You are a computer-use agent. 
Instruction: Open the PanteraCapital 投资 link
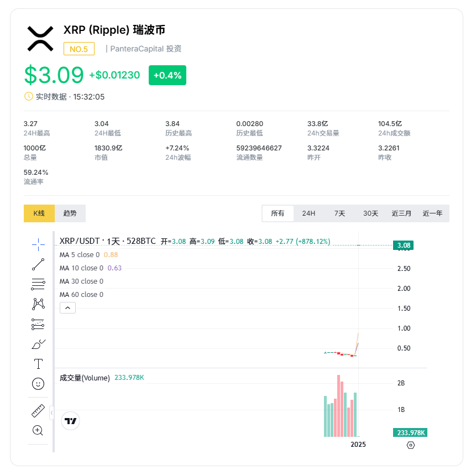coord(146,49)
